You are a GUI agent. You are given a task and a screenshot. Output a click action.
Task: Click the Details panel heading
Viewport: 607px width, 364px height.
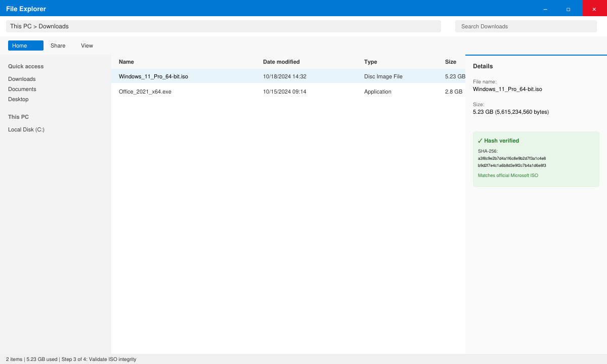click(483, 66)
